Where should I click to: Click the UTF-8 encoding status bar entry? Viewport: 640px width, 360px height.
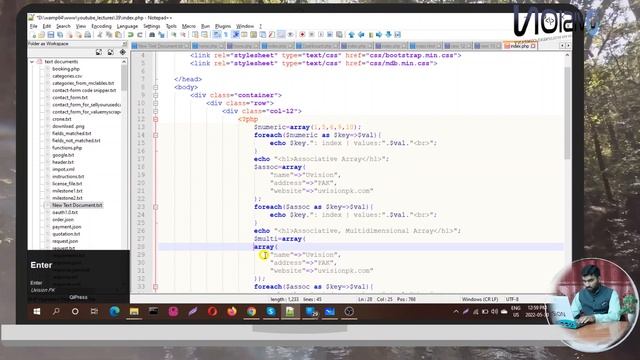pyautogui.click(x=512, y=299)
